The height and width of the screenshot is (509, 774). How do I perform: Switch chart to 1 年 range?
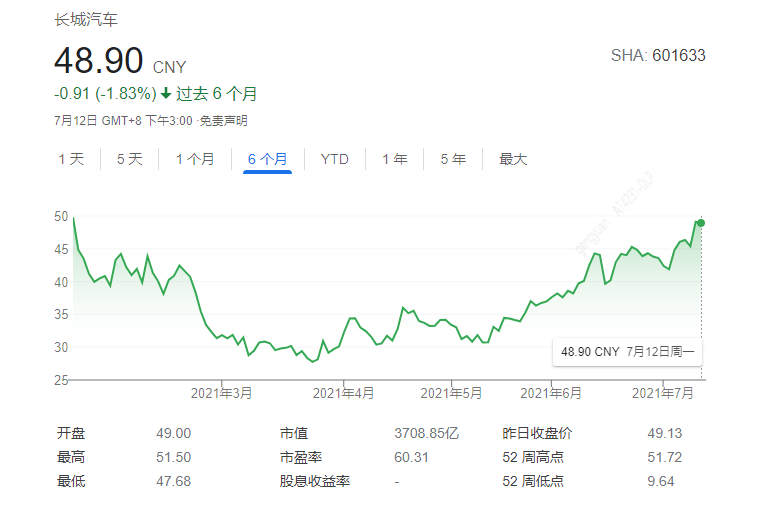click(x=394, y=159)
